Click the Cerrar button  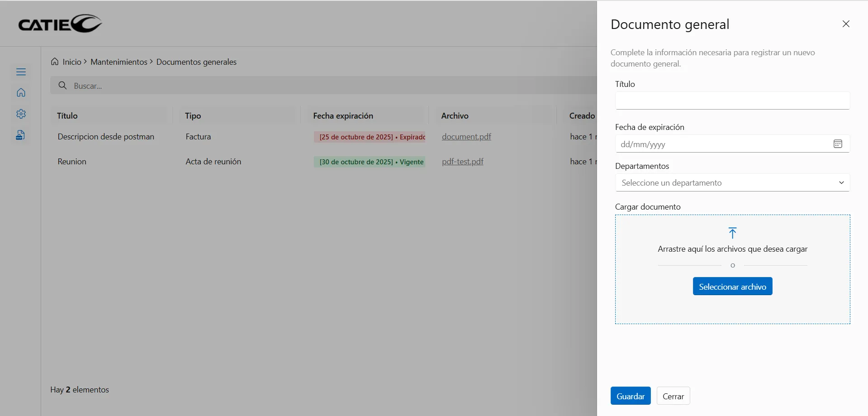tap(673, 396)
